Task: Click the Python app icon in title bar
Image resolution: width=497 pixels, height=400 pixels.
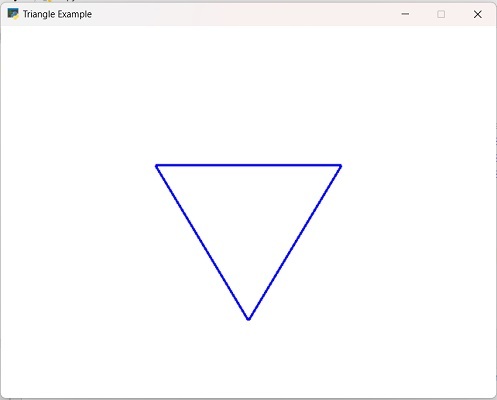Action: tap(13, 14)
